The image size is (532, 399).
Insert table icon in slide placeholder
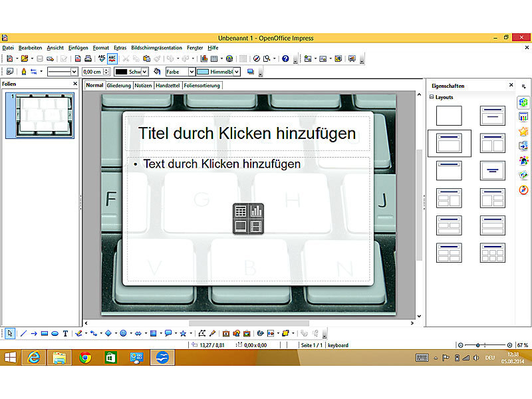[x=241, y=211]
